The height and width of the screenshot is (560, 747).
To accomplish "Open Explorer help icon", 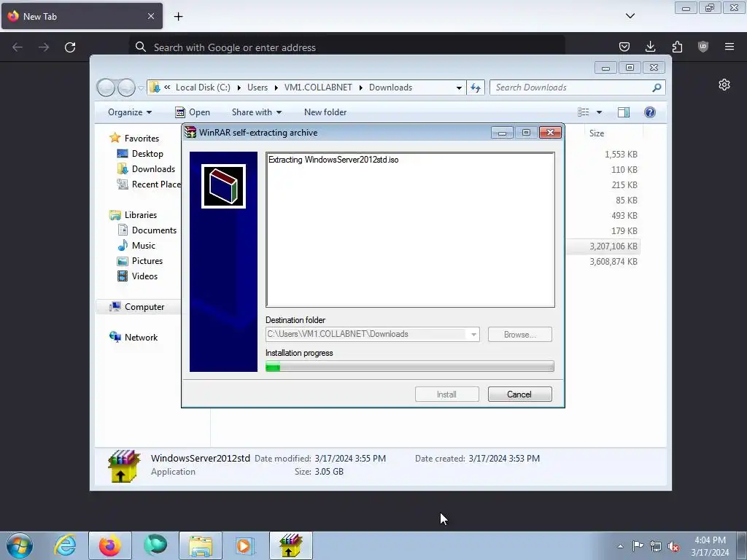I will pyautogui.click(x=650, y=112).
